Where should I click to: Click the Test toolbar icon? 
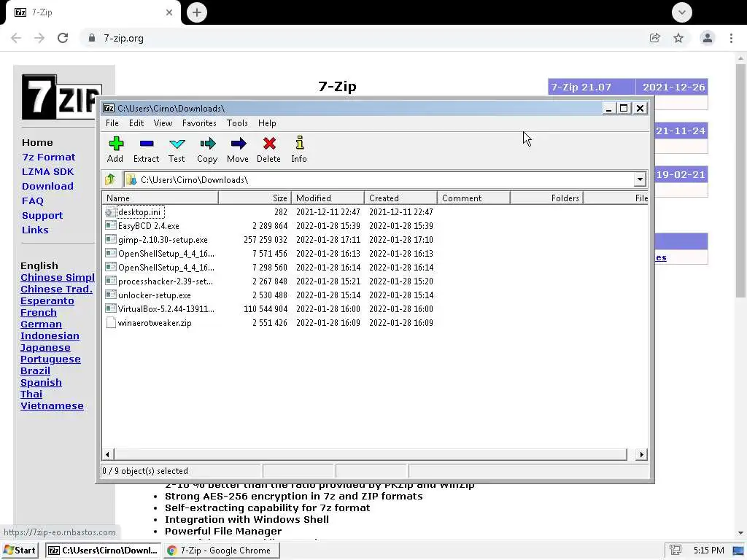177,144
